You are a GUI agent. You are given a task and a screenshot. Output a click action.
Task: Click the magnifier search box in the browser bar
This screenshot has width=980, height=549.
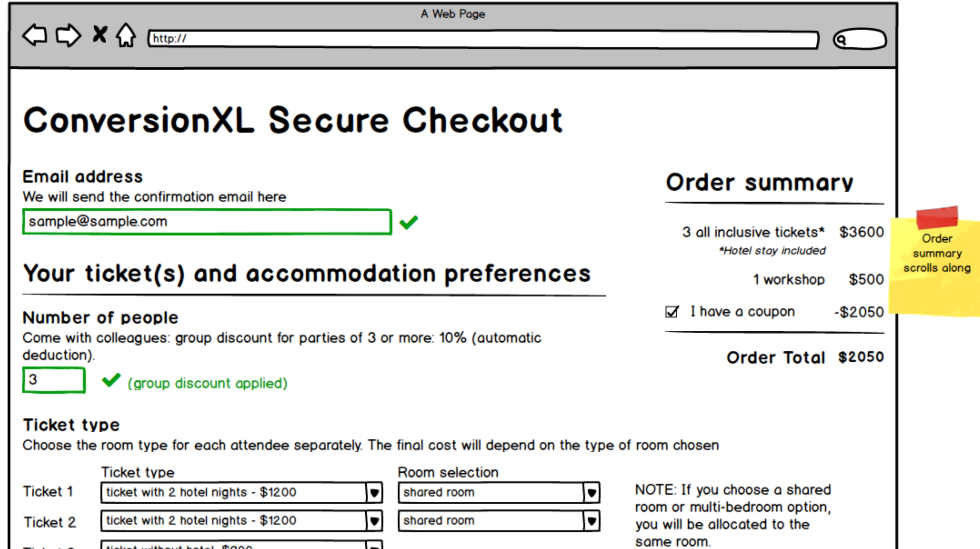[x=860, y=39]
